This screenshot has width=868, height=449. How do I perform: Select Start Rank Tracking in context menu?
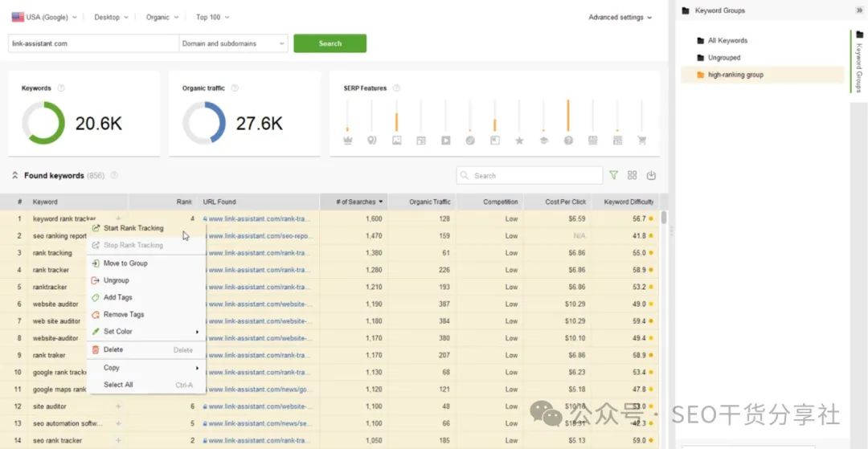[x=146, y=228]
